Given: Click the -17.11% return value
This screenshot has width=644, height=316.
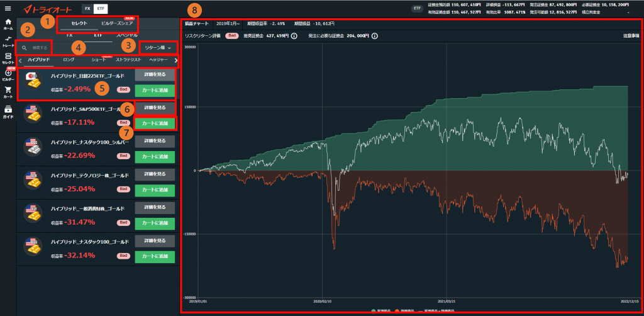Looking at the screenshot, I should 79,122.
